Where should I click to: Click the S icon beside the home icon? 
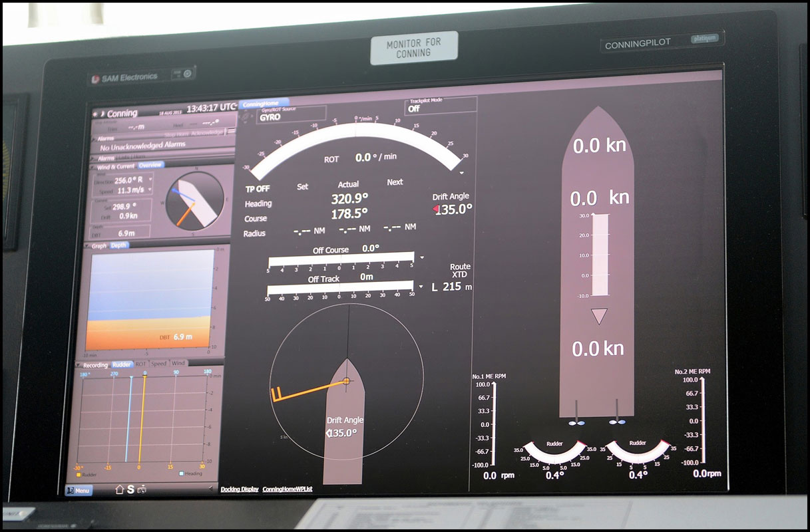point(130,489)
